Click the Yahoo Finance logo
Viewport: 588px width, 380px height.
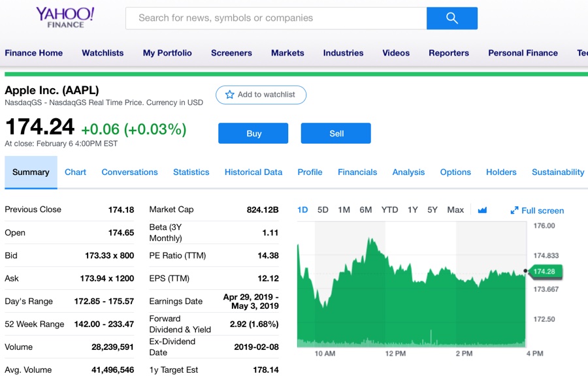click(65, 18)
